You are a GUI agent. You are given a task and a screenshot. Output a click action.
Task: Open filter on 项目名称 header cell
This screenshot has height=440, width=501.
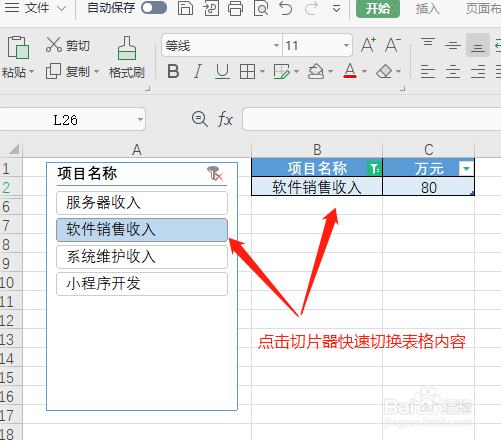(374, 168)
